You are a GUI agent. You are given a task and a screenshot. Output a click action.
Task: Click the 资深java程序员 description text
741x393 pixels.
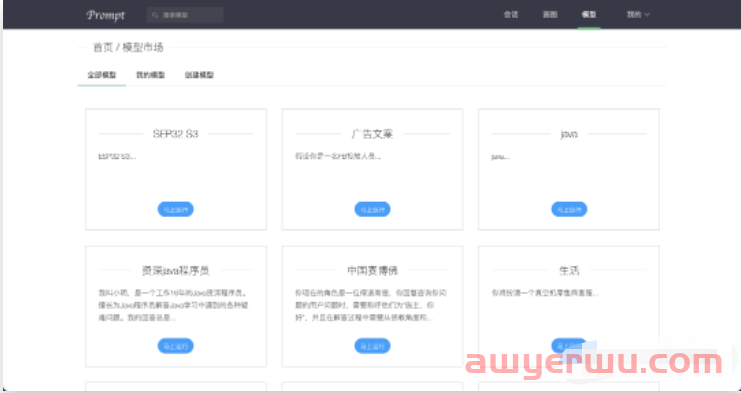pyautogui.click(x=173, y=306)
